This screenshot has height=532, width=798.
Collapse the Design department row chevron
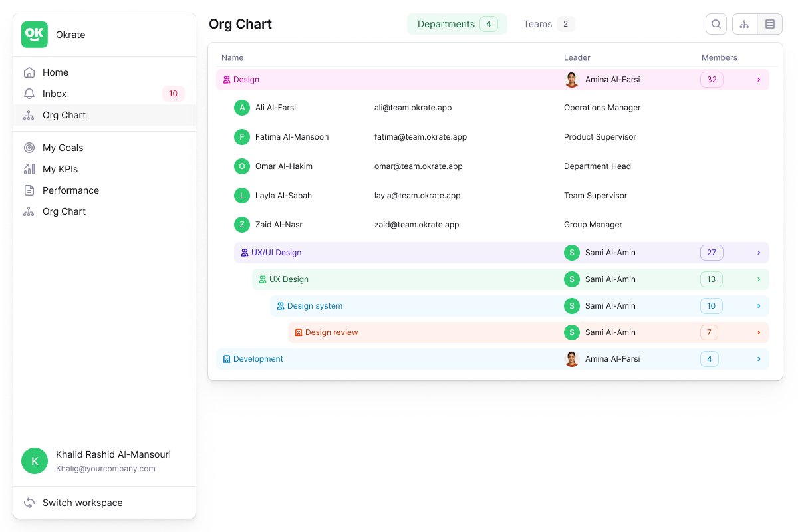759,80
